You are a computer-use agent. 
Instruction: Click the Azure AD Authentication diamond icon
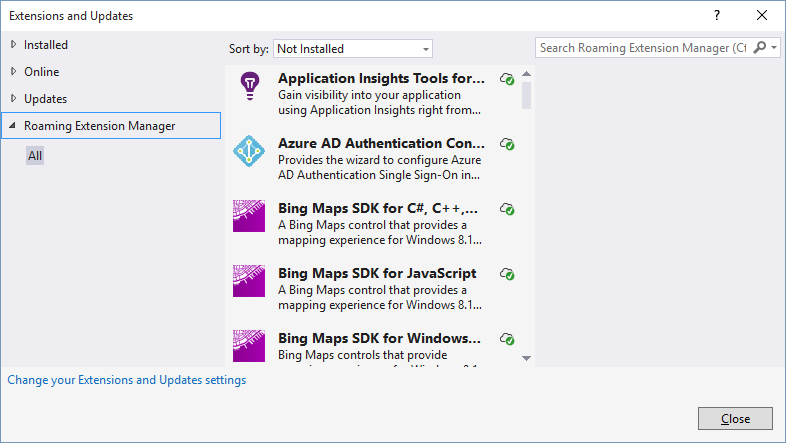click(248, 151)
